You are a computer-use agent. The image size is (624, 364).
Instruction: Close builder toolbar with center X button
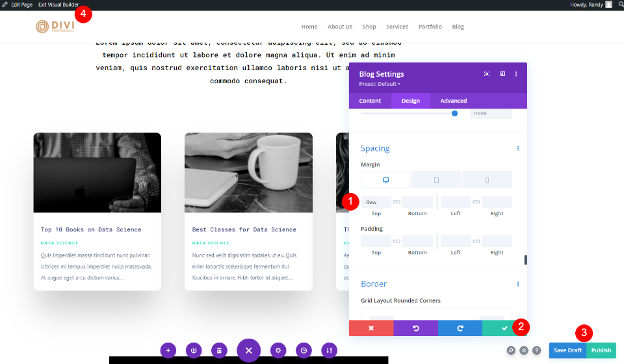coord(249,350)
